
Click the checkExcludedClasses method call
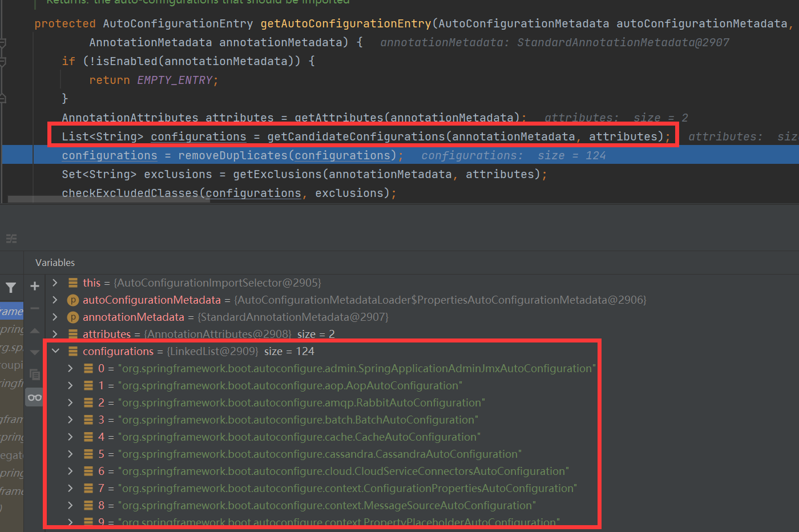tap(130, 193)
